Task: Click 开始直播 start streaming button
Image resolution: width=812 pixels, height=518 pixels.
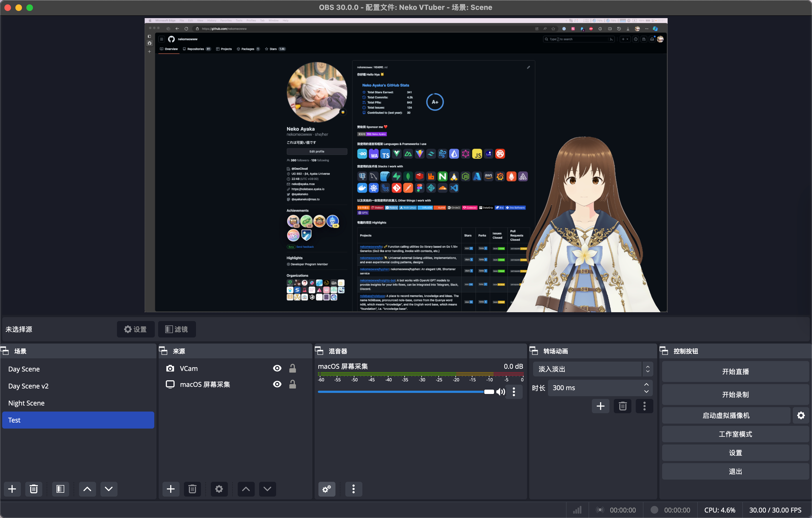Action: [735, 371]
